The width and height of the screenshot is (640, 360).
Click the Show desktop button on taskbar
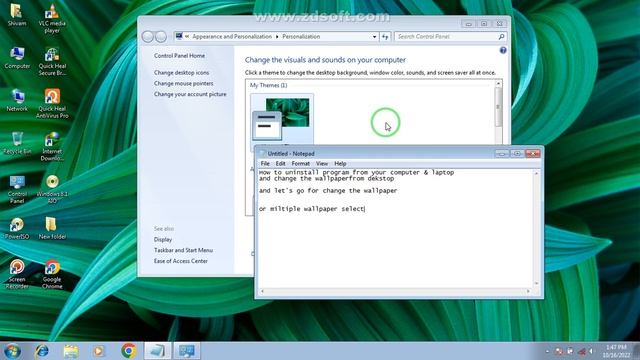637,351
